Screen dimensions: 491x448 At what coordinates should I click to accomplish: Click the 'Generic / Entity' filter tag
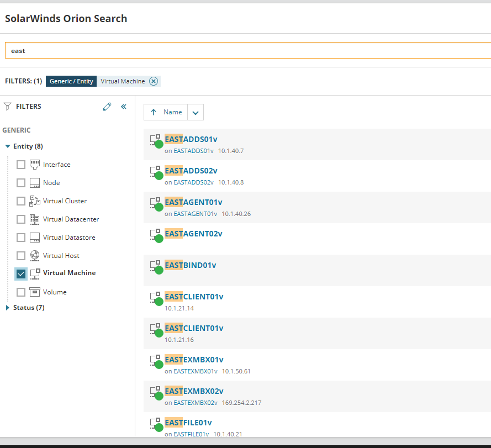(x=71, y=81)
